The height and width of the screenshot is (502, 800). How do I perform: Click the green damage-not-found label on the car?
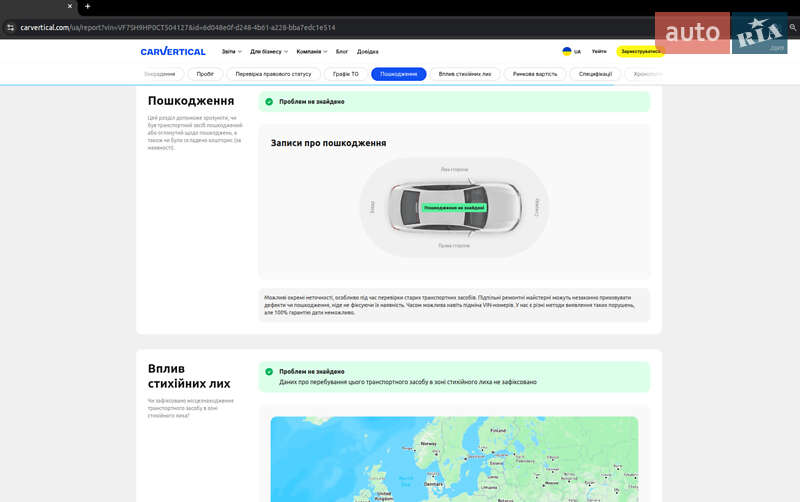(454, 208)
